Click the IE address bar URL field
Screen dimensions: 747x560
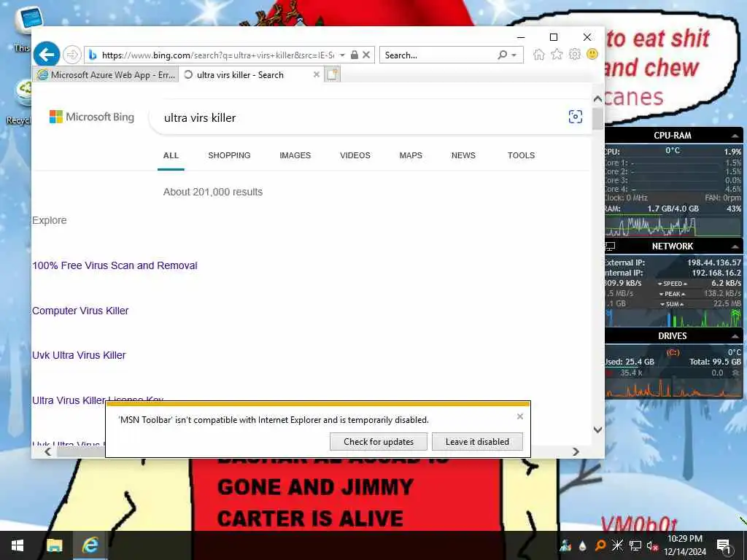[218, 55]
